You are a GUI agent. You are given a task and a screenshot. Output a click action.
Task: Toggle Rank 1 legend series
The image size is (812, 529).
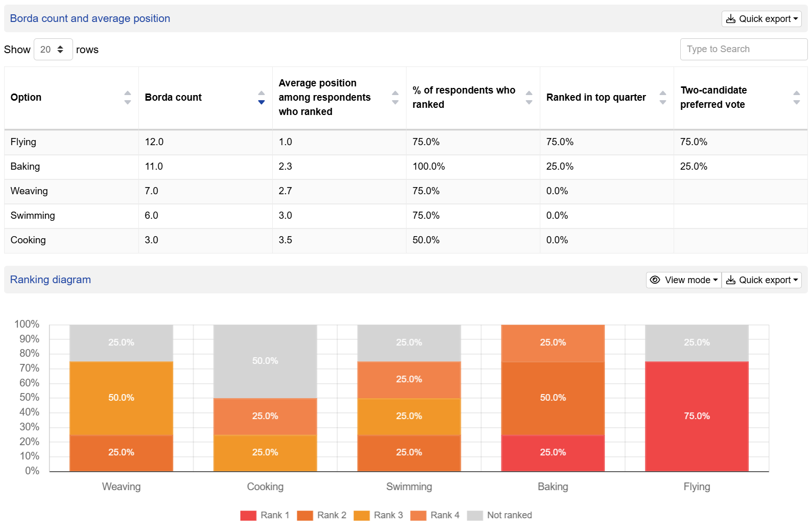(x=265, y=515)
